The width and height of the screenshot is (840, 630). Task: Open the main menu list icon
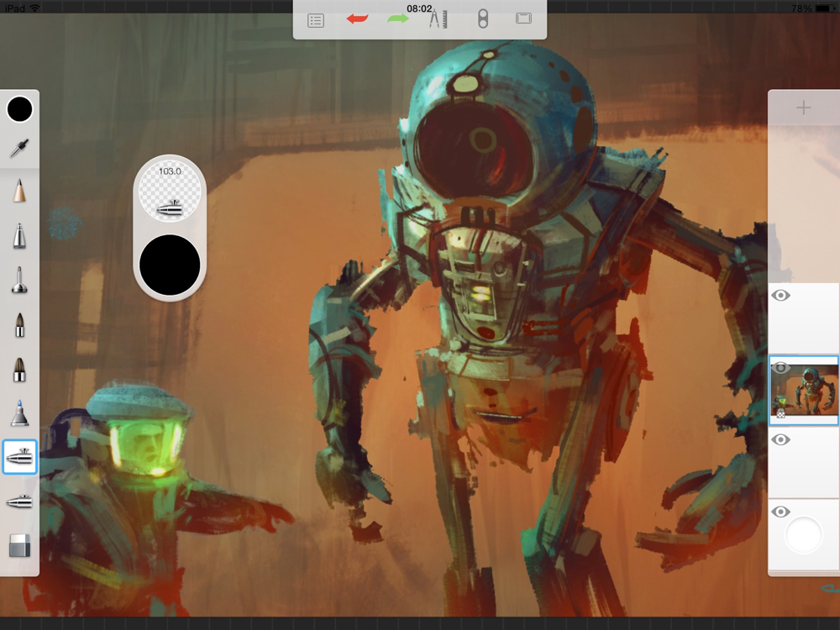[x=316, y=21]
